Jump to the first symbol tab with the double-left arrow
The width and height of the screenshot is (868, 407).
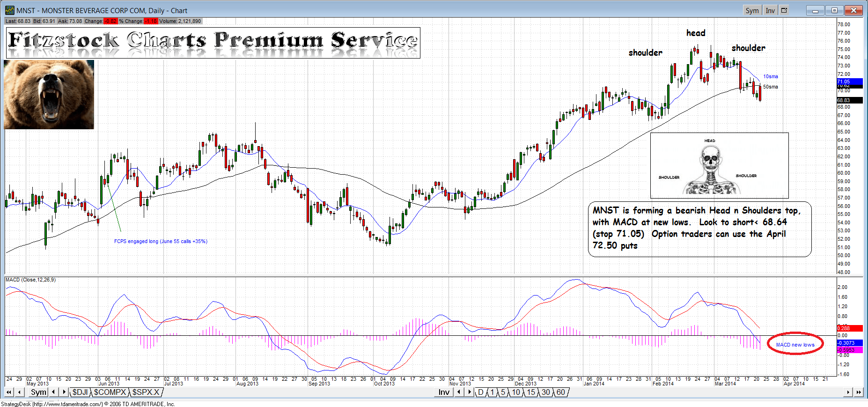(9, 392)
